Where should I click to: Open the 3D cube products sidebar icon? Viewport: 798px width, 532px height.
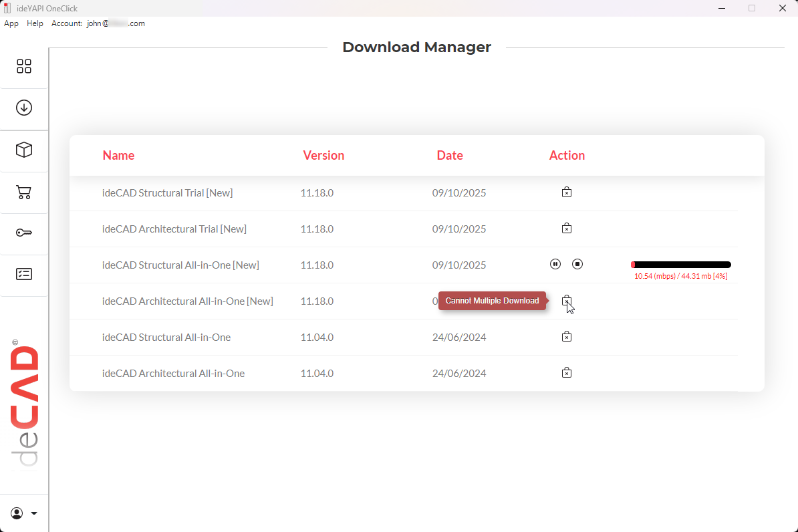(24, 150)
